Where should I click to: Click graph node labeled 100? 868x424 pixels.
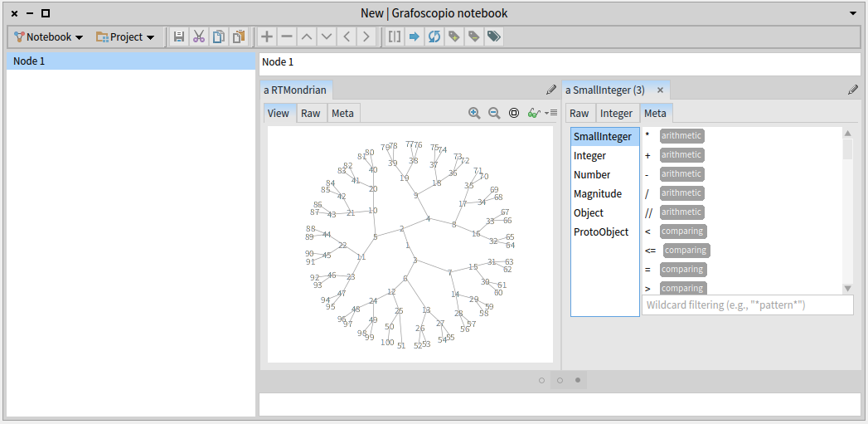(x=387, y=343)
